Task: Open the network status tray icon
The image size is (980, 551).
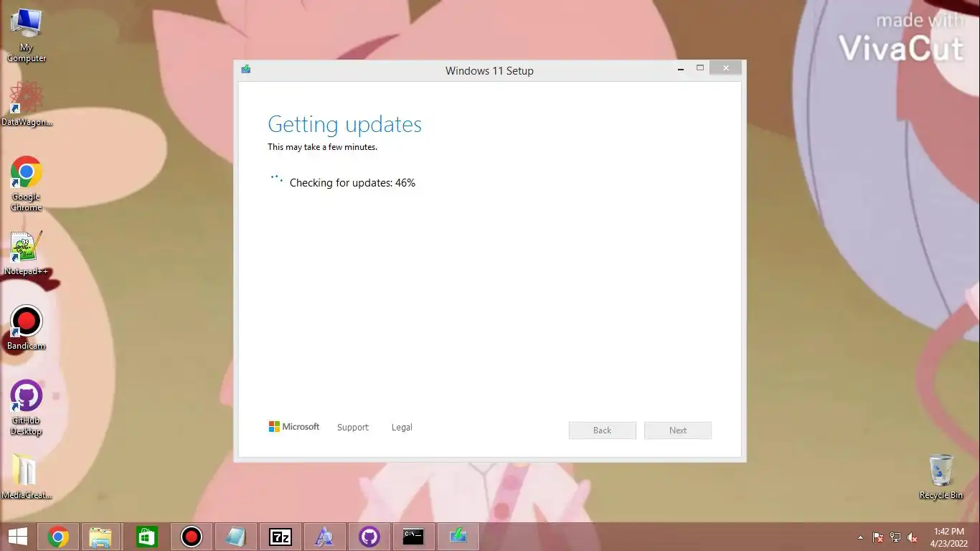Action: tap(895, 537)
